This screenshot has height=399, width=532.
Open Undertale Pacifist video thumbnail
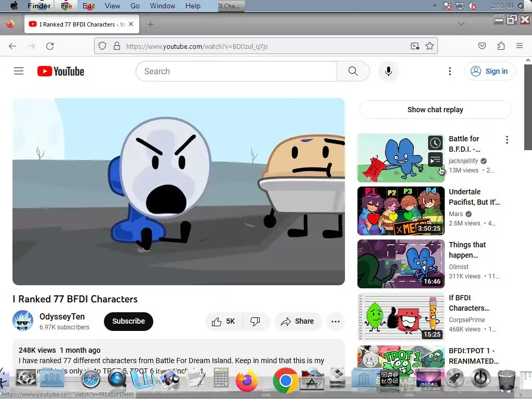pyautogui.click(x=401, y=211)
